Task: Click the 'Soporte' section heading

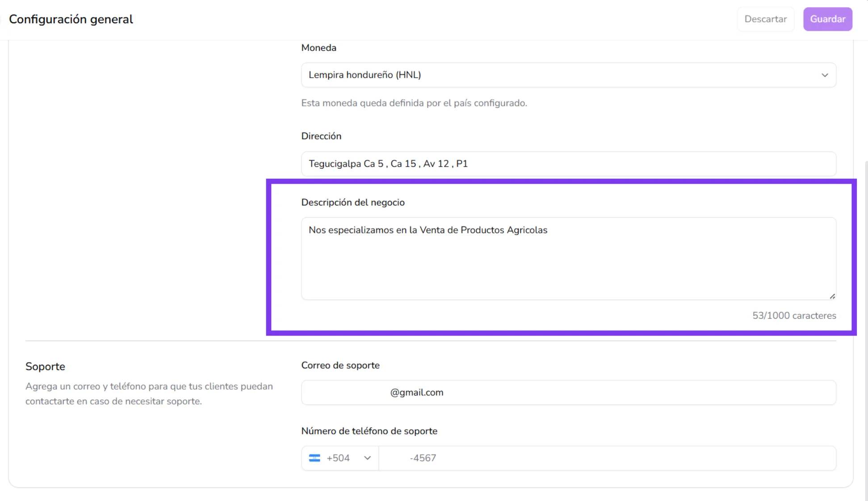Action: tap(45, 366)
